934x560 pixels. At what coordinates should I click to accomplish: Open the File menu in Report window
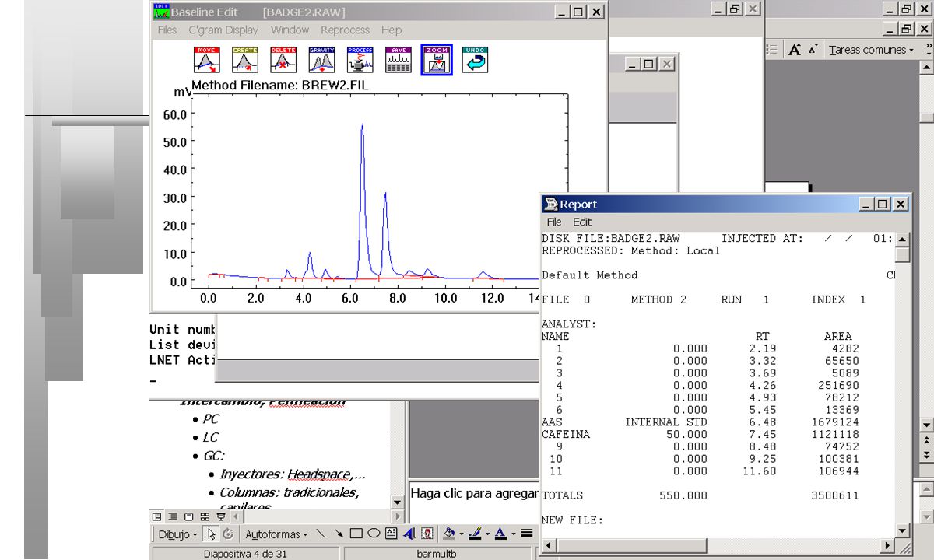pyautogui.click(x=554, y=222)
